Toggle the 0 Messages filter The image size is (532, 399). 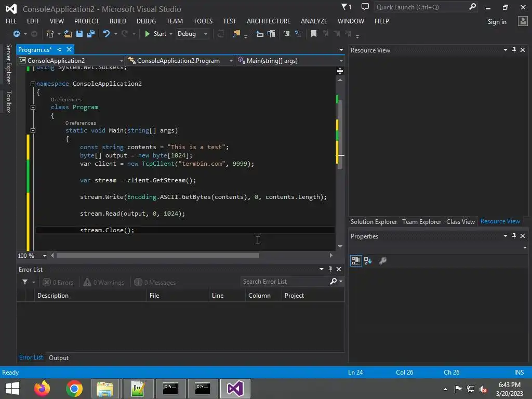click(155, 282)
